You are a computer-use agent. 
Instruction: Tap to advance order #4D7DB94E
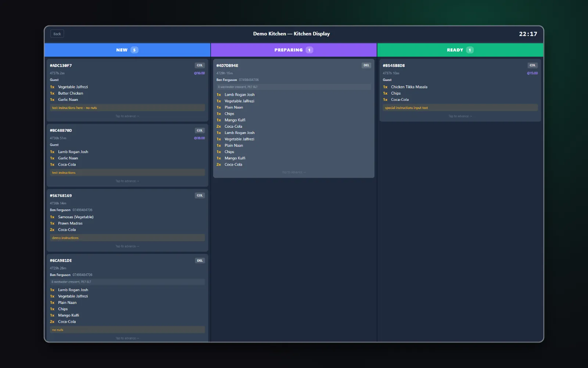click(x=294, y=172)
